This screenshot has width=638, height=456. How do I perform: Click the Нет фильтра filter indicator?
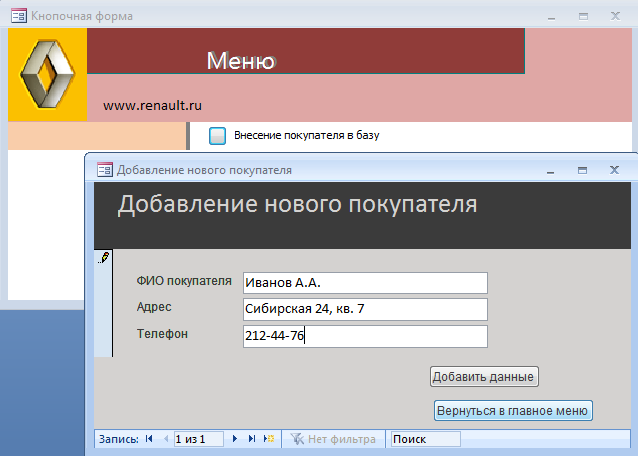(333, 439)
